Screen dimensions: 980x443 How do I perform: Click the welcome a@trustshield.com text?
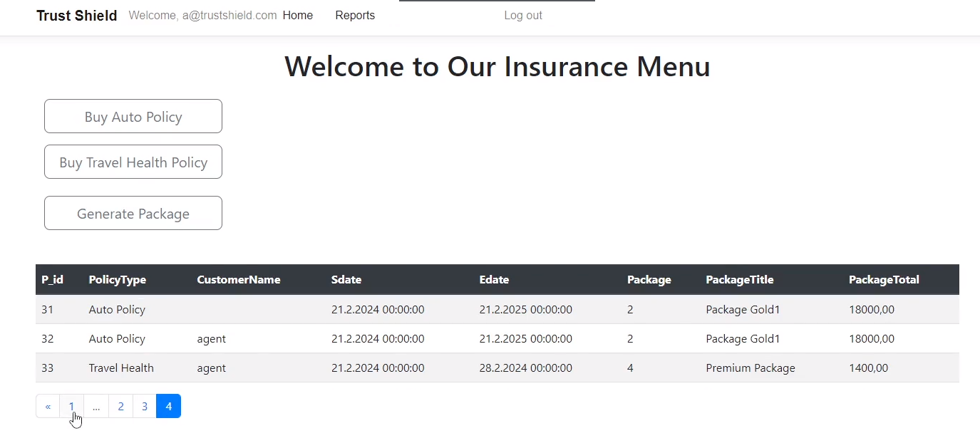pos(202,16)
